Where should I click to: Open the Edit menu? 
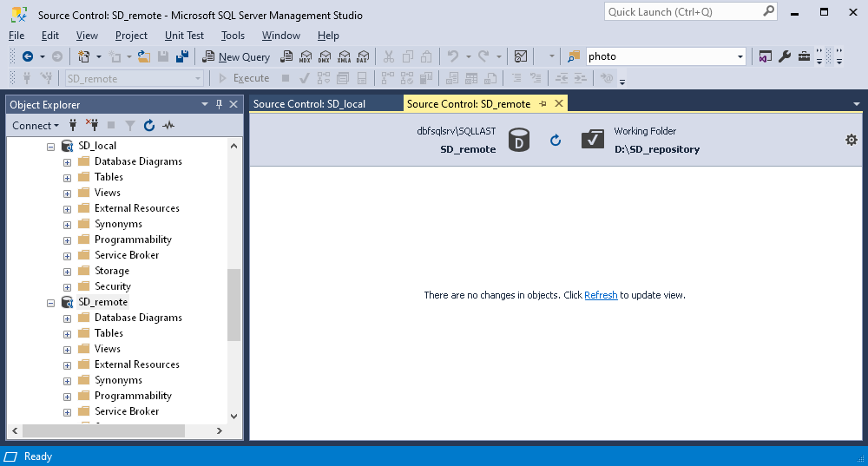[49, 36]
